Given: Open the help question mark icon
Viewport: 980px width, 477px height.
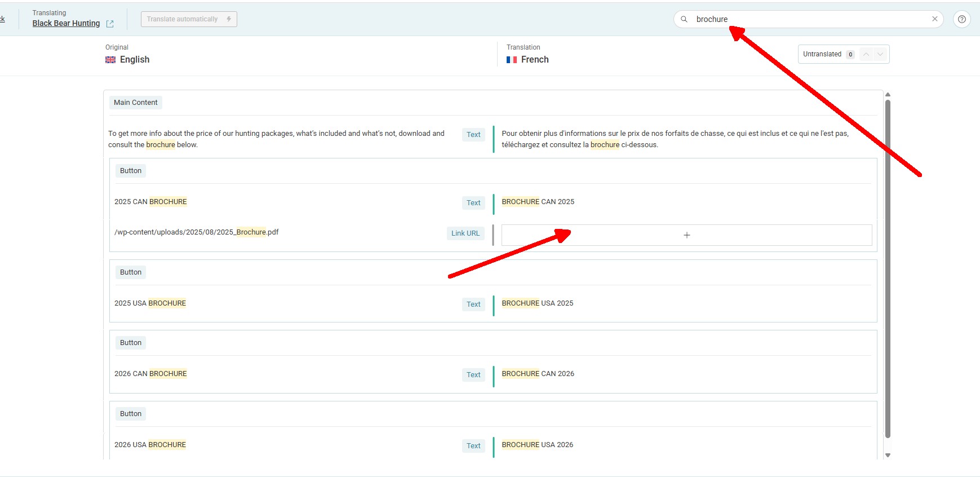Looking at the screenshot, I should coord(962,19).
